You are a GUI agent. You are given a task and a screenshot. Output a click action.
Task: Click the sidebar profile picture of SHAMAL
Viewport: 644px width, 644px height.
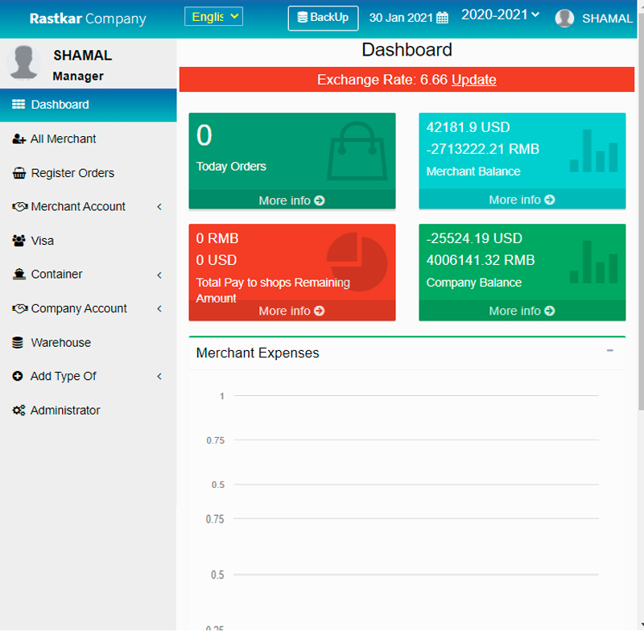pyautogui.click(x=24, y=63)
